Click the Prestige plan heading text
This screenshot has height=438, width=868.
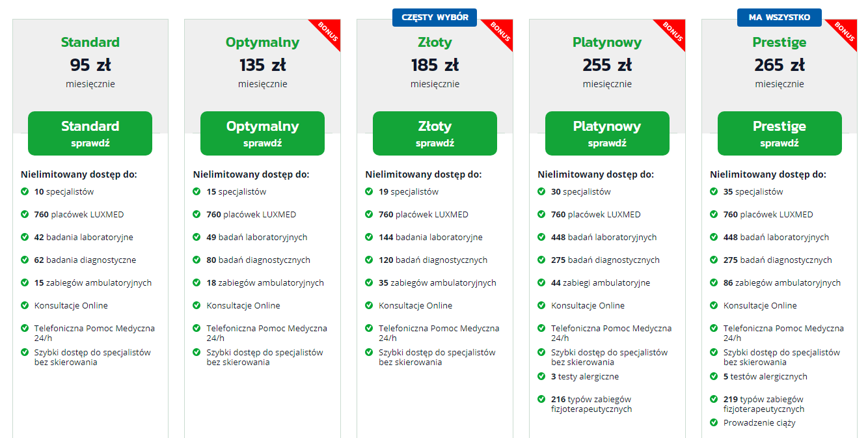pyautogui.click(x=780, y=42)
